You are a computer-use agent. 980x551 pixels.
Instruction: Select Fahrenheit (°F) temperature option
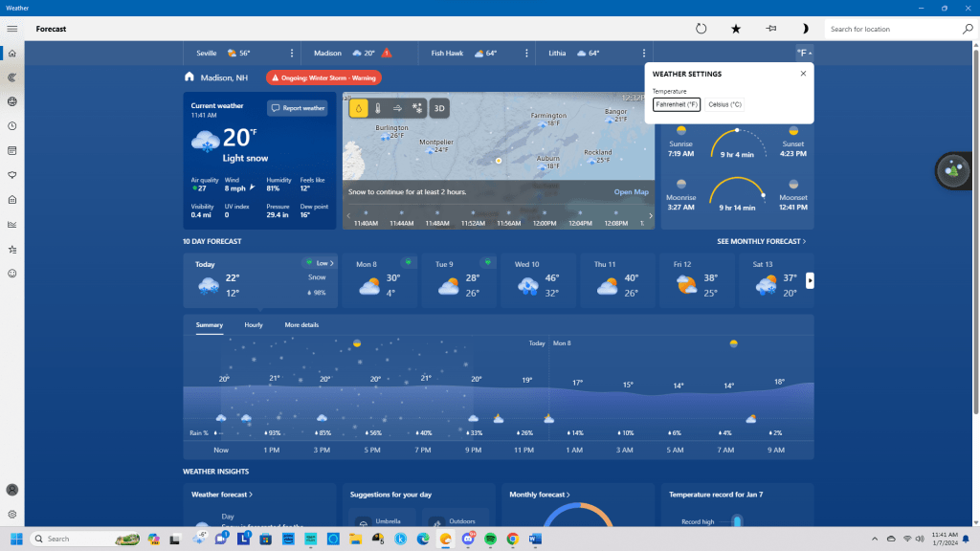pyautogui.click(x=677, y=104)
